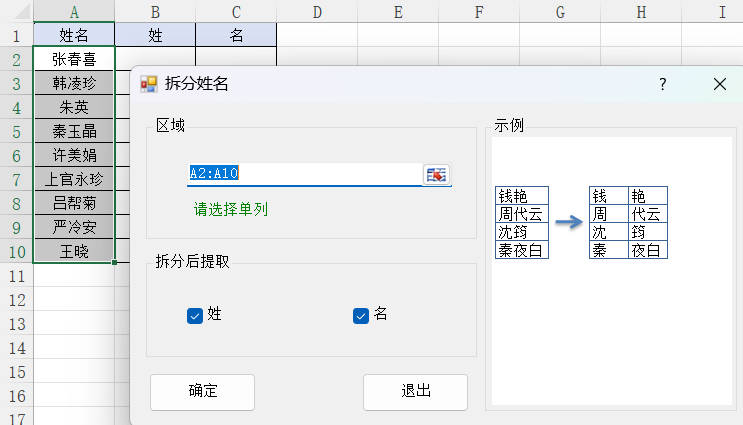Screen dimensions: 743x425
Task: Click the A2:A10 range input field
Action: tap(303, 174)
